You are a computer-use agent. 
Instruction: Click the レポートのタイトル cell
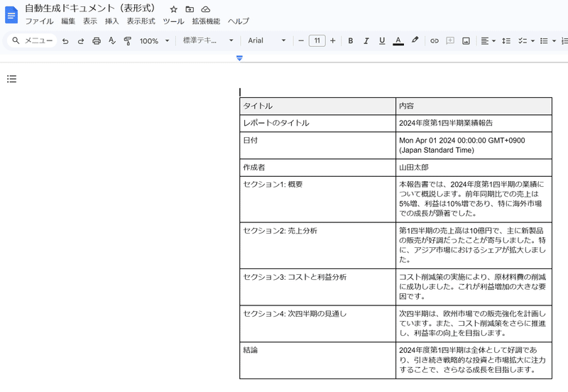tap(317, 124)
